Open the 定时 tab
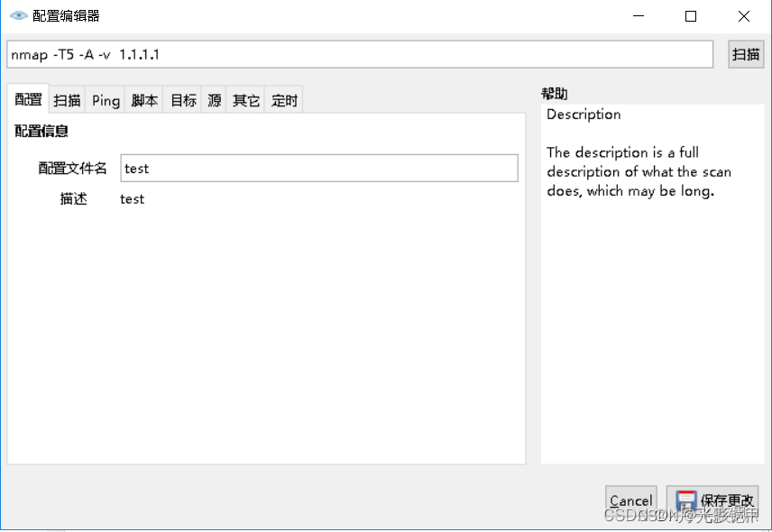Viewport: 772px width, 532px height. tap(284, 100)
